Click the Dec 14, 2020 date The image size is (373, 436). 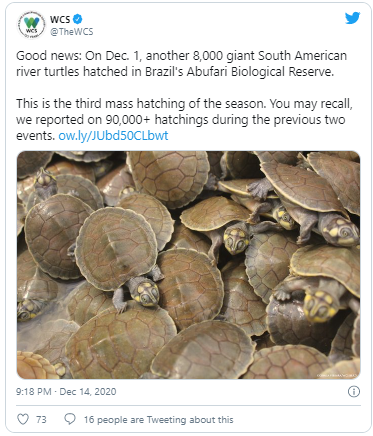point(88,391)
